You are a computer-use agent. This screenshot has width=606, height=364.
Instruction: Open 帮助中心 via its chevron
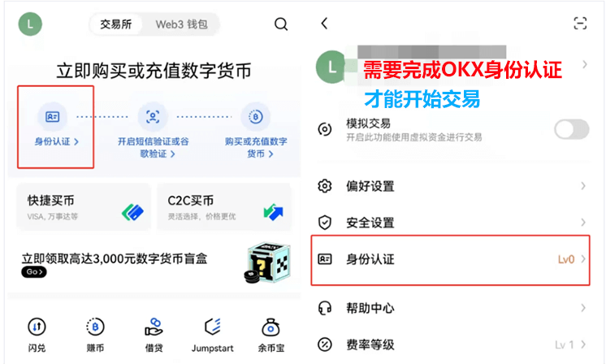[582, 308]
